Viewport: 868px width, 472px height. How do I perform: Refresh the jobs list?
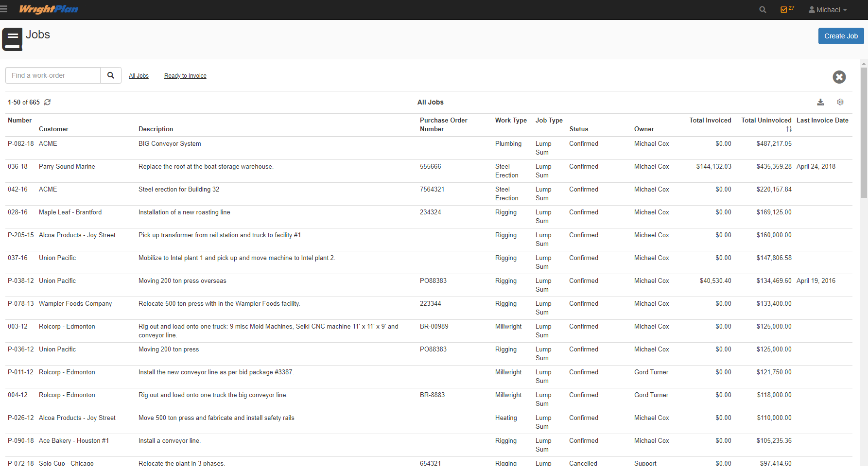click(47, 102)
